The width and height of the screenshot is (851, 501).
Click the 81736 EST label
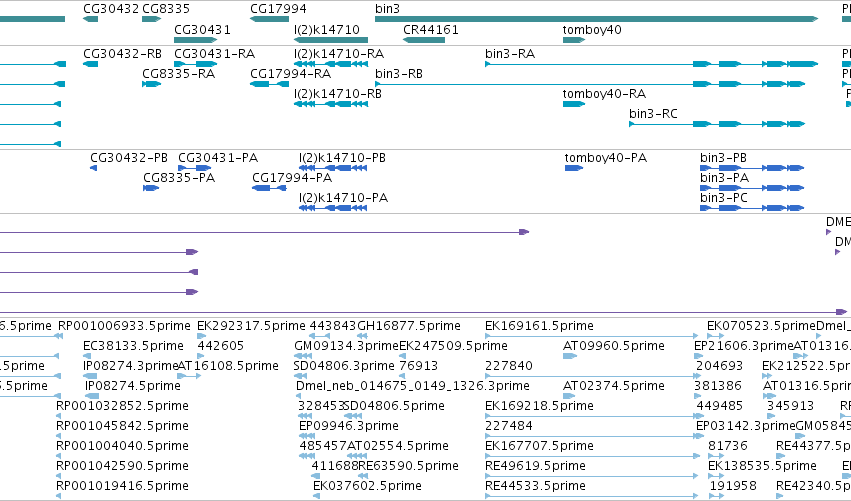pyautogui.click(x=728, y=446)
